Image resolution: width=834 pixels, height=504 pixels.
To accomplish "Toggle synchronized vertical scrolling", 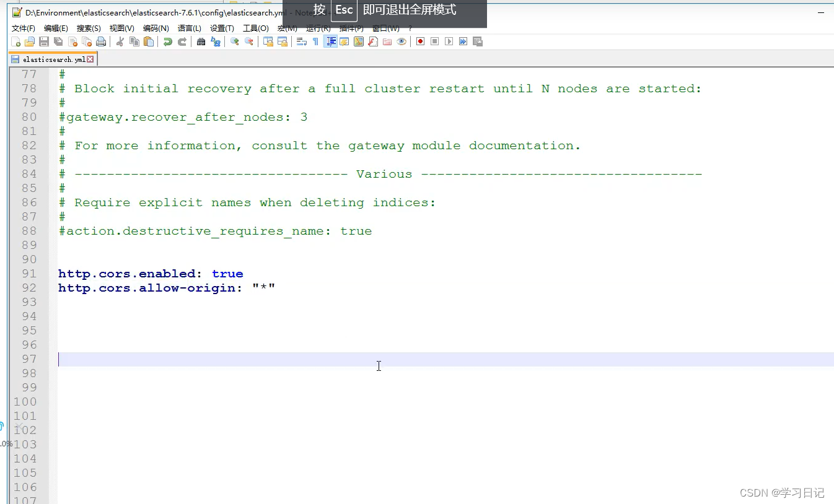I will pyautogui.click(x=268, y=41).
